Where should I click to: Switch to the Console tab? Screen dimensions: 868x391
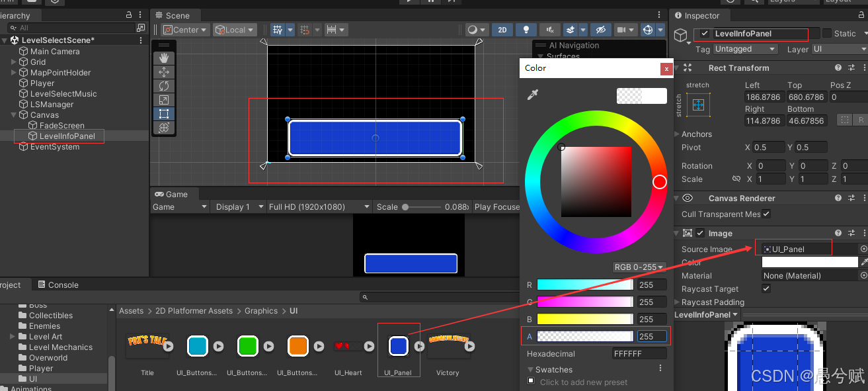click(58, 284)
